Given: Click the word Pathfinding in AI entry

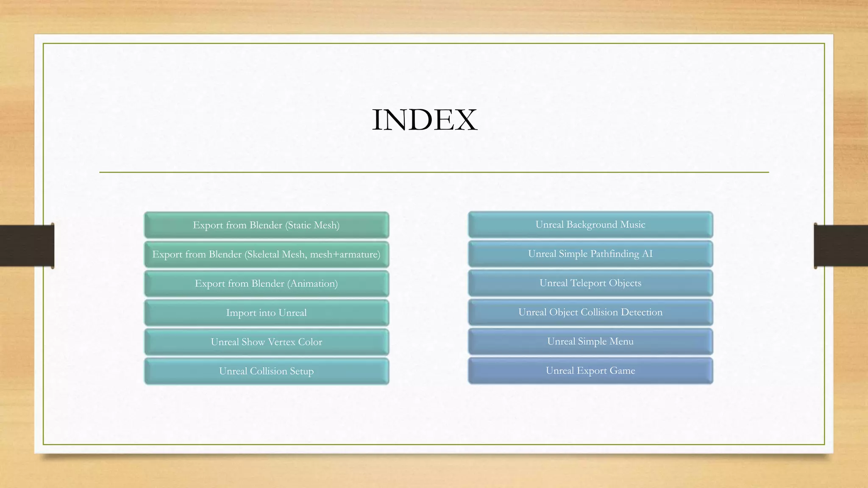Looking at the screenshot, I should (x=614, y=254).
